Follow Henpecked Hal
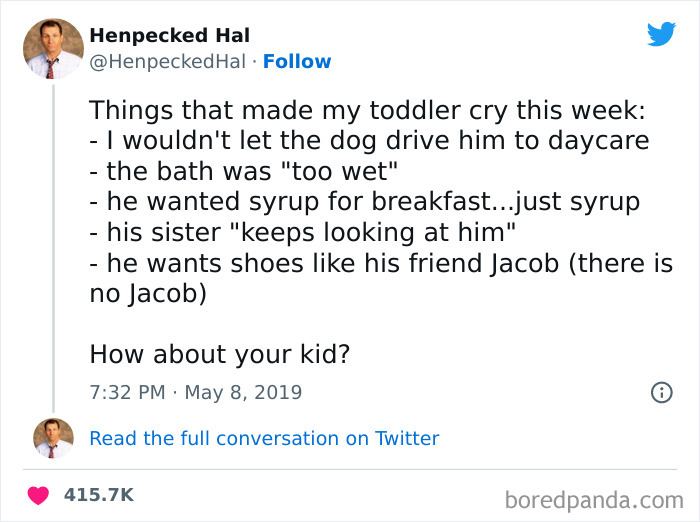The width and height of the screenshot is (700, 522). click(x=297, y=62)
